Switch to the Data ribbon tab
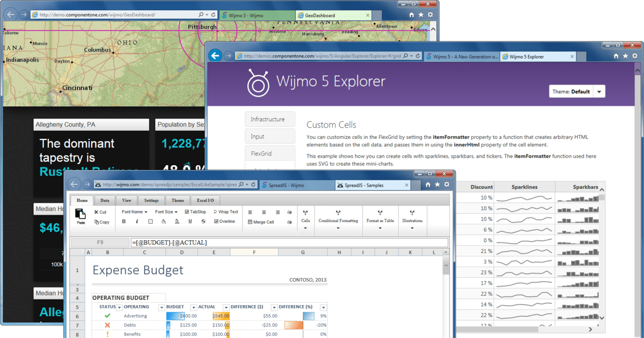The width and height of the screenshot is (644, 338). [105, 200]
